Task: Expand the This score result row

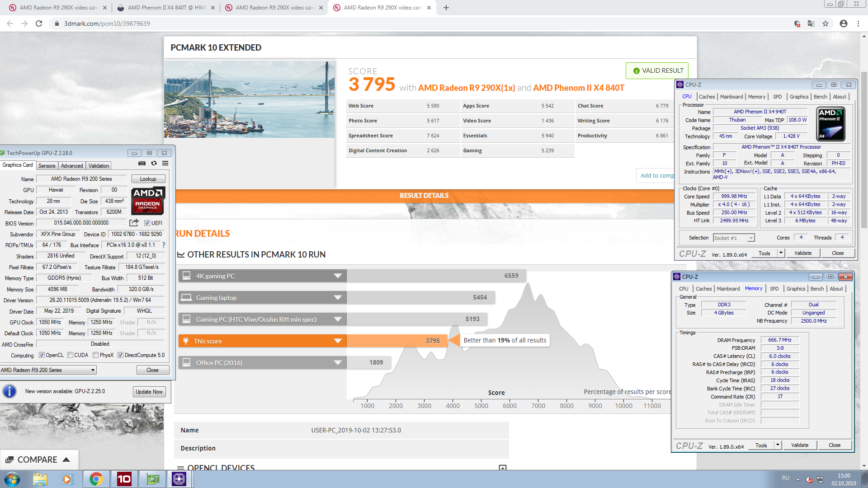Action: (x=338, y=341)
